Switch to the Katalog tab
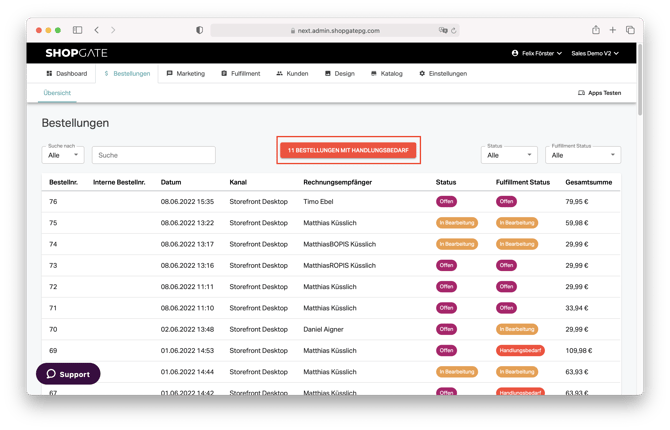670x430 pixels. [386, 73]
